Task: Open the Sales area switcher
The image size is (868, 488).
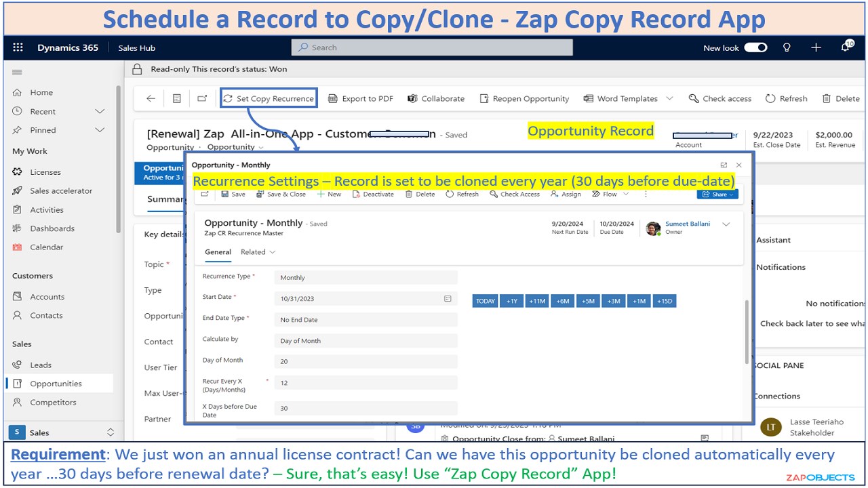Action: 62,432
